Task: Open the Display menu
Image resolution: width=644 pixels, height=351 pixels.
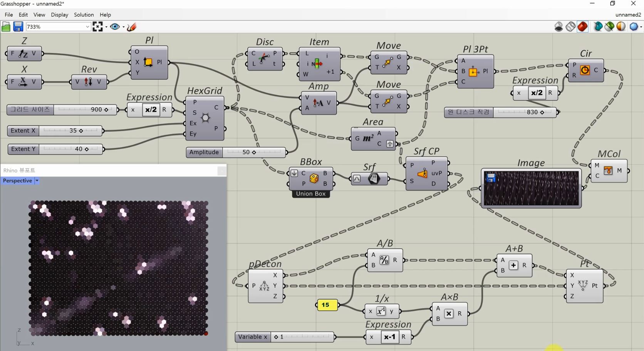Action: coord(59,15)
